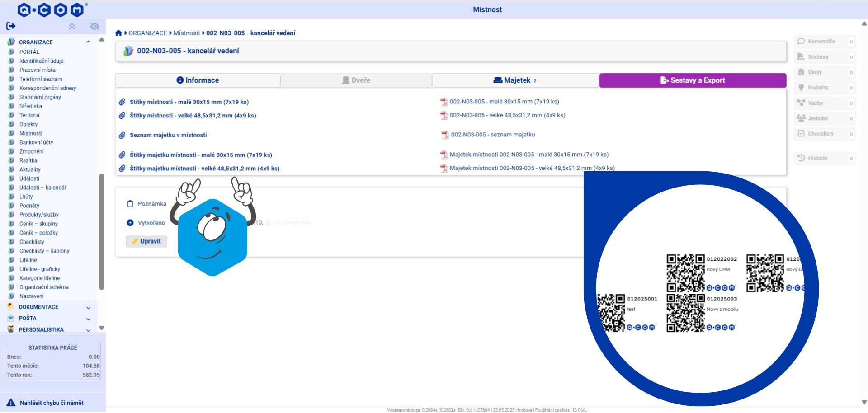The image size is (868, 413).
Task: Open Majetek místnosti velké 48,5x31,2 mm PDF link
Action: [x=532, y=168]
